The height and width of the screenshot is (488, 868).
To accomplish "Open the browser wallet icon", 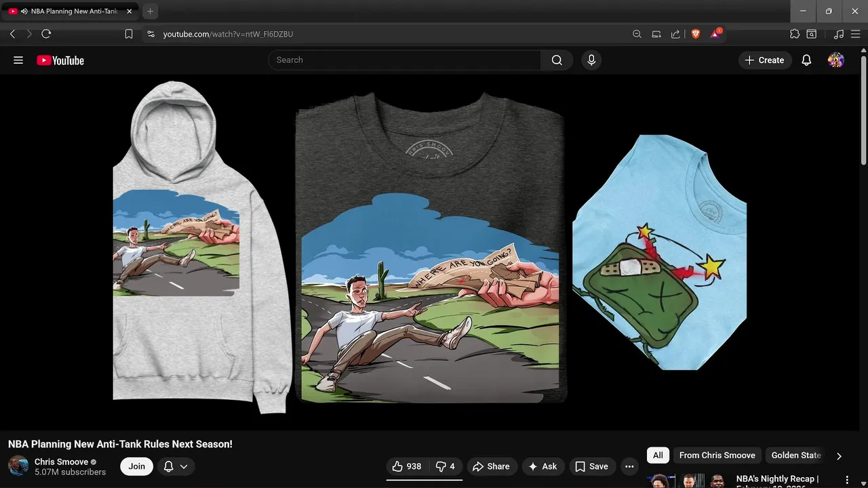I will coord(812,34).
